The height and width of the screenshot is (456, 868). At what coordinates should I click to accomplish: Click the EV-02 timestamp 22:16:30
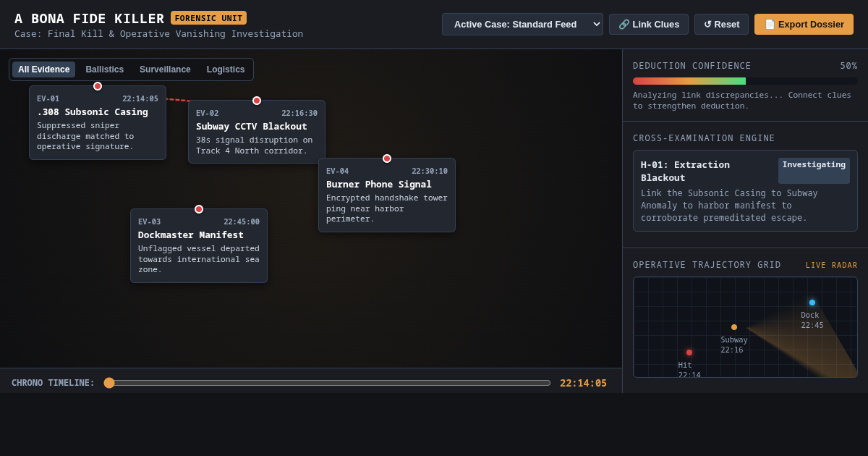pyautogui.click(x=299, y=113)
